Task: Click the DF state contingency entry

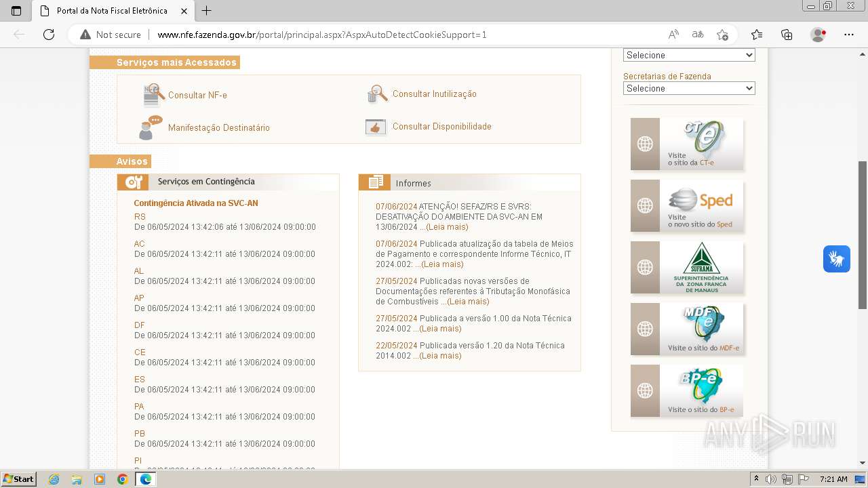Action: [139, 325]
